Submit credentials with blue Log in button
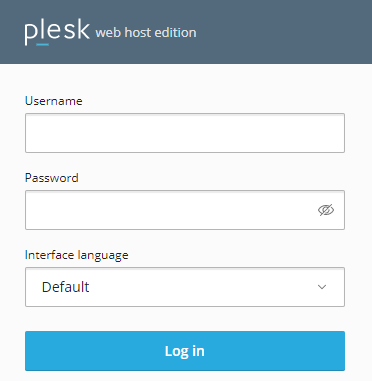Screen dimensions: 372x381 pyautogui.click(x=185, y=351)
